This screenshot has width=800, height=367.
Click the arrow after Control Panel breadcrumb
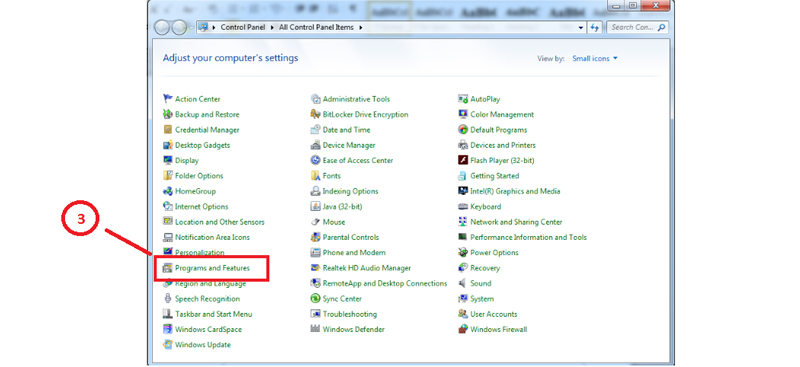(x=272, y=28)
